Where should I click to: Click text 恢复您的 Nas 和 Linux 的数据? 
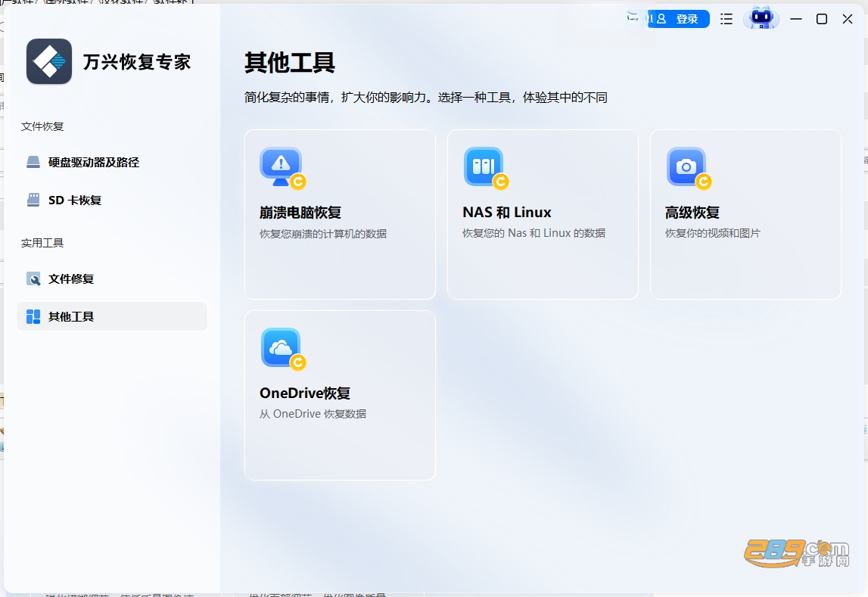tap(534, 233)
